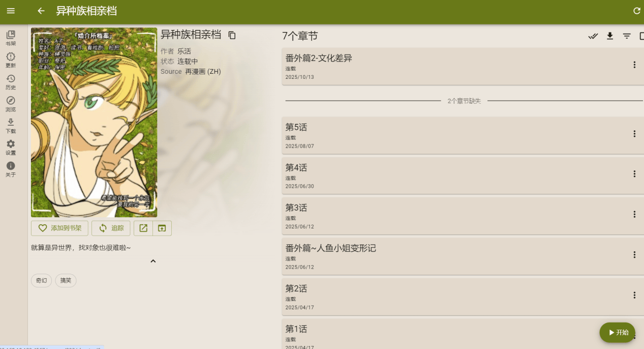Select the 搞笑 genre tag

click(66, 280)
